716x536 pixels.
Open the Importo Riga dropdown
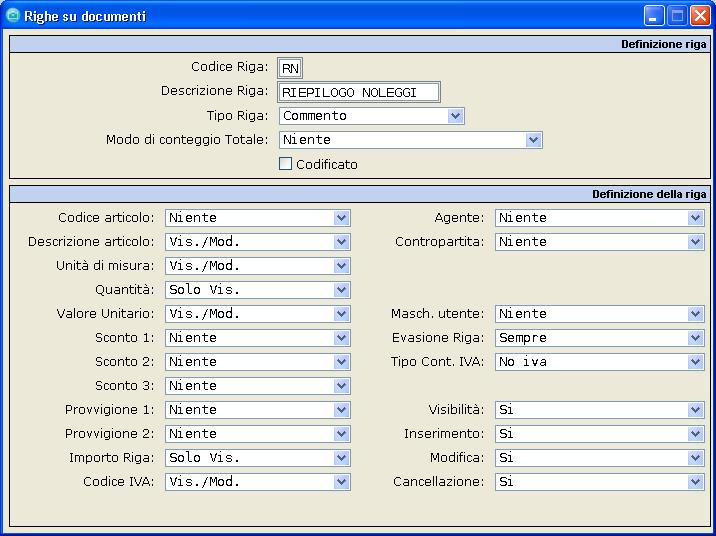(342, 458)
